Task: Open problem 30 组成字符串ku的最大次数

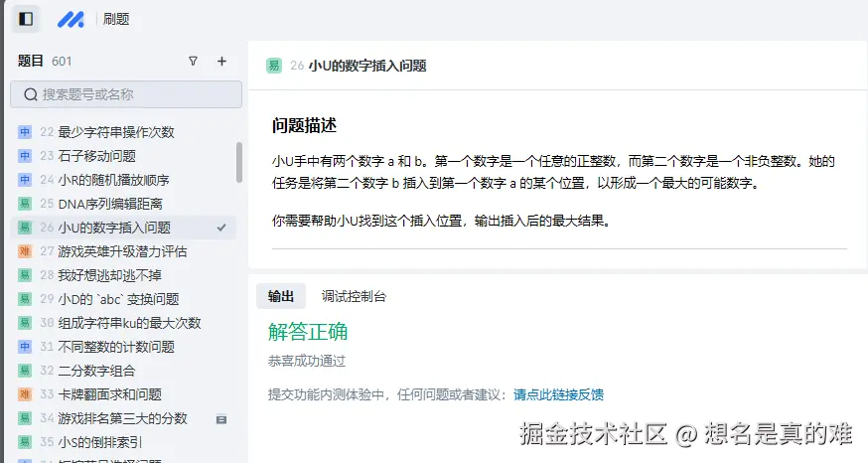Action: click(x=123, y=322)
